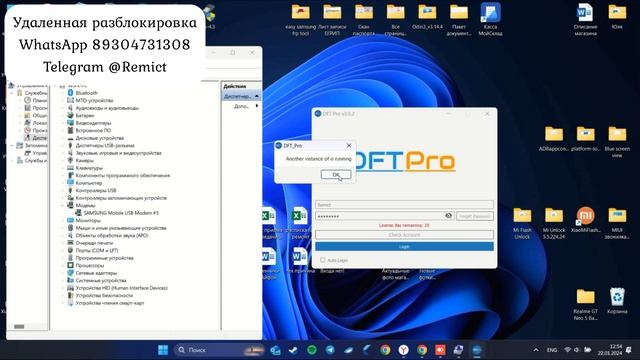Expand the Камеры category
This screenshot has width=640, height=360.
(63, 160)
